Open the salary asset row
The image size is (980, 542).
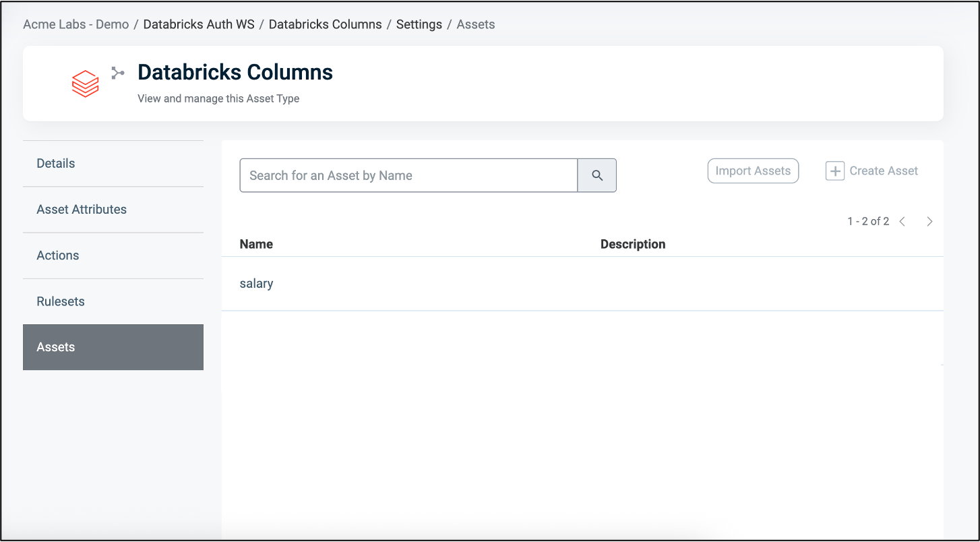tap(582, 284)
